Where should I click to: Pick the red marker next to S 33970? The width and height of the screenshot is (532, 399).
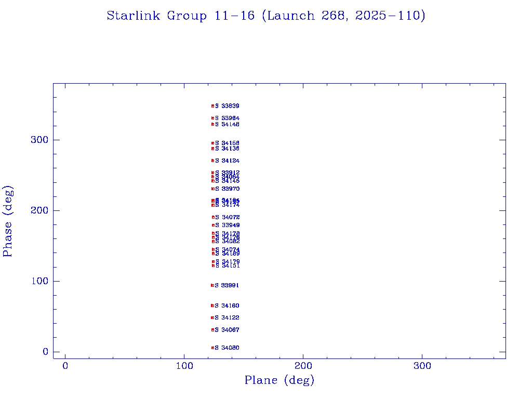[212, 189]
